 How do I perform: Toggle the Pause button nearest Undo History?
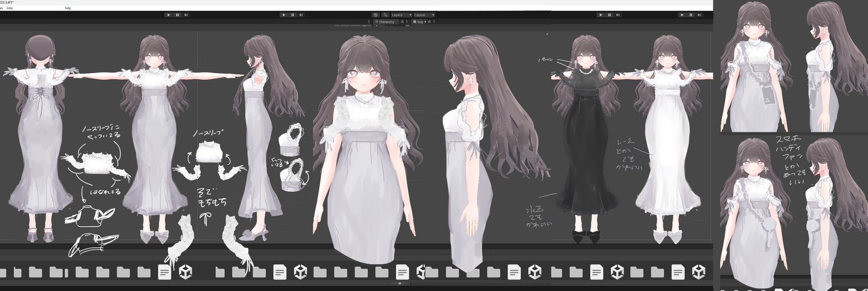(x=292, y=15)
